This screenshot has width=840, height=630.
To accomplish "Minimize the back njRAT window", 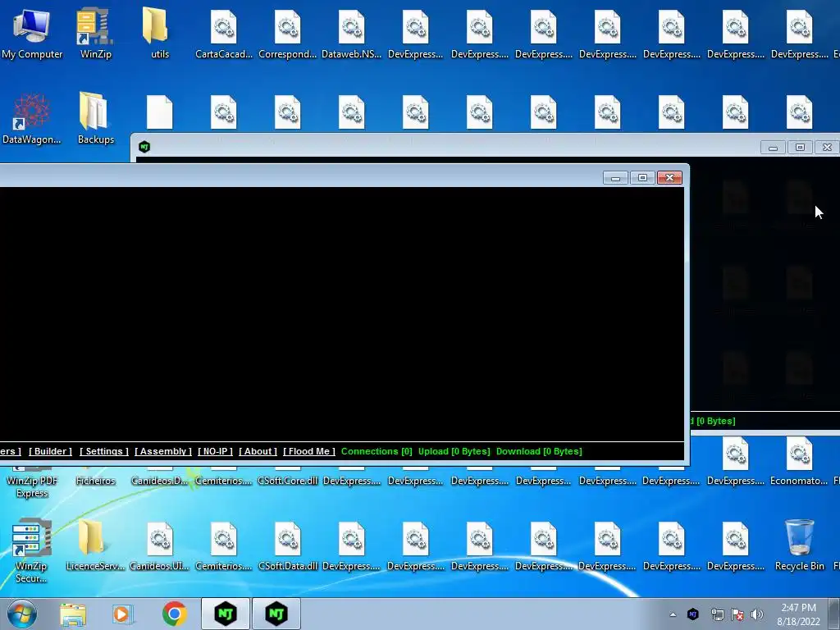I will 773,148.
